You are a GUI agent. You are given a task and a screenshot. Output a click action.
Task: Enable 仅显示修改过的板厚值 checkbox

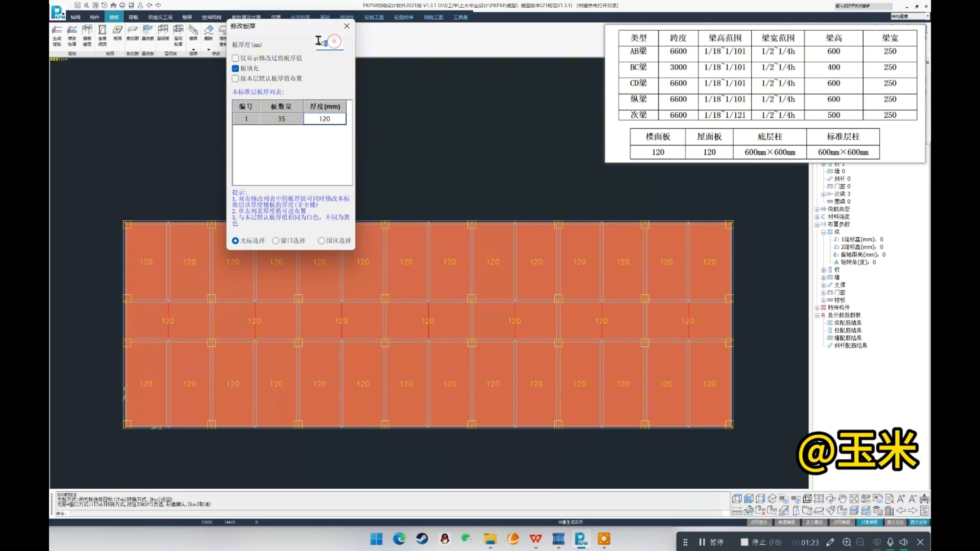[x=236, y=58]
